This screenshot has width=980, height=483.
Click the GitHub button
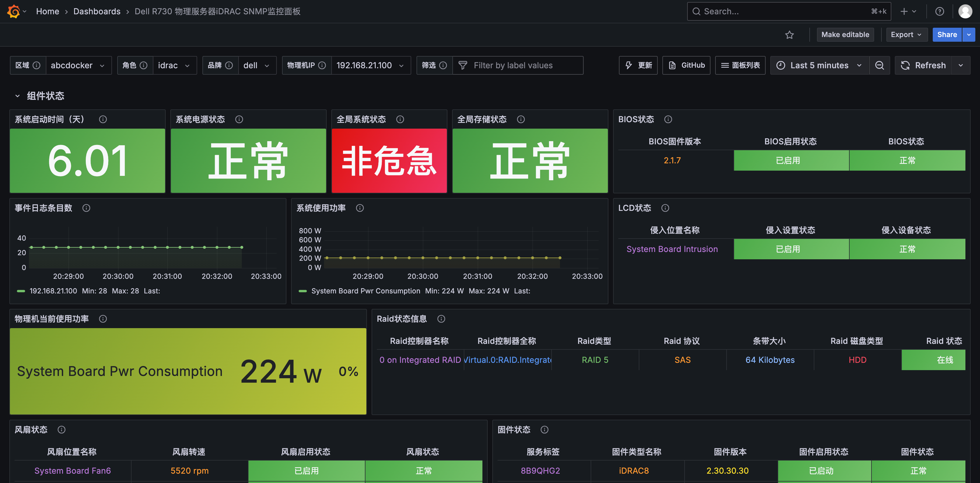(686, 65)
